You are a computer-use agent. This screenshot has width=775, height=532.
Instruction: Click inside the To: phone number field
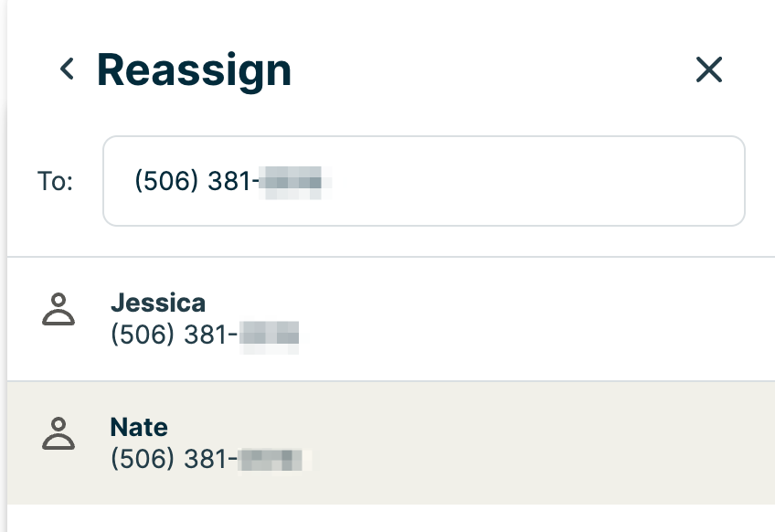click(423, 180)
